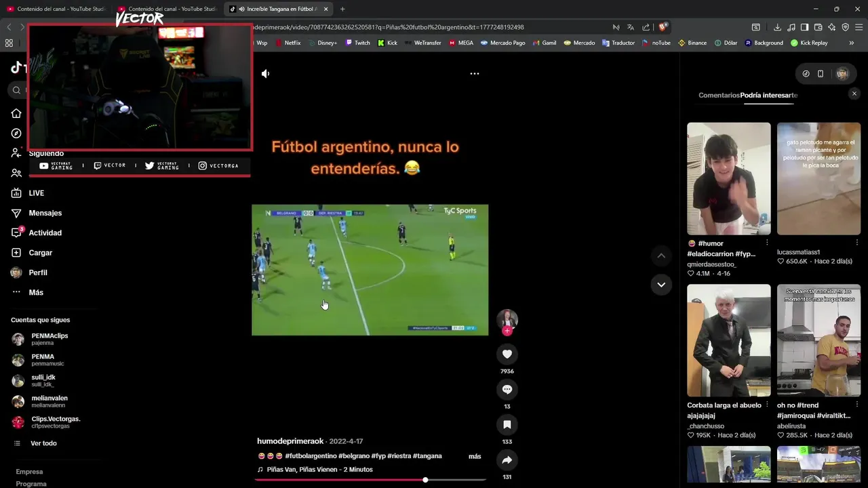Open melianvalen followed account
868x488 pixels.
(x=49, y=401)
